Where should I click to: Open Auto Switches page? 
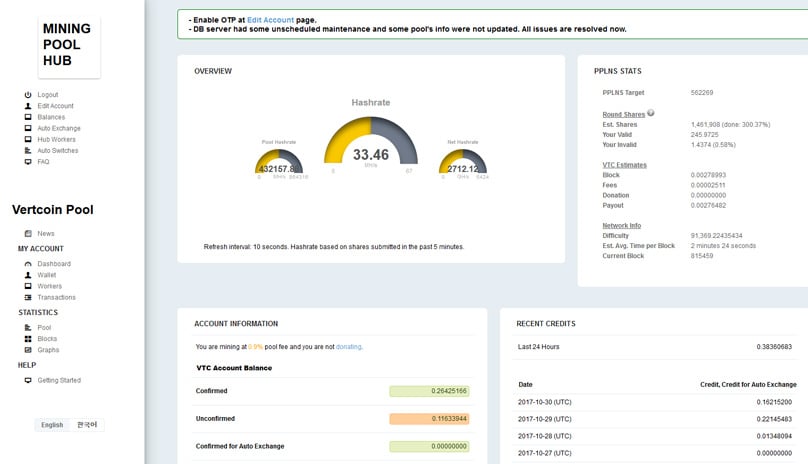pyautogui.click(x=58, y=151)
